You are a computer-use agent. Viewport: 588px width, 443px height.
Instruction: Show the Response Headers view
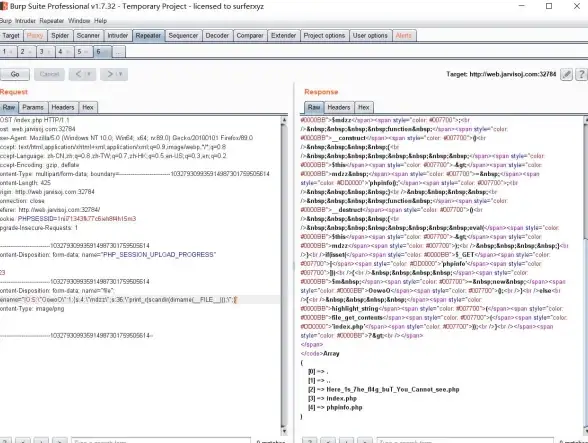[339, 107]
